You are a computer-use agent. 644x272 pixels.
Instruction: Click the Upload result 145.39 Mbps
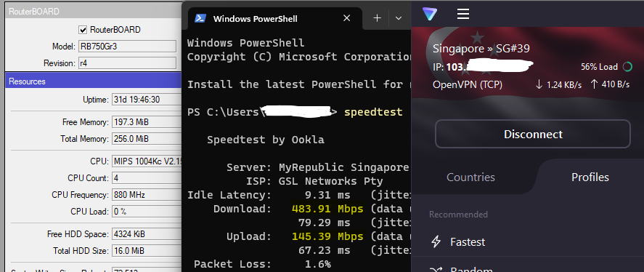click(x=327, y=236)
